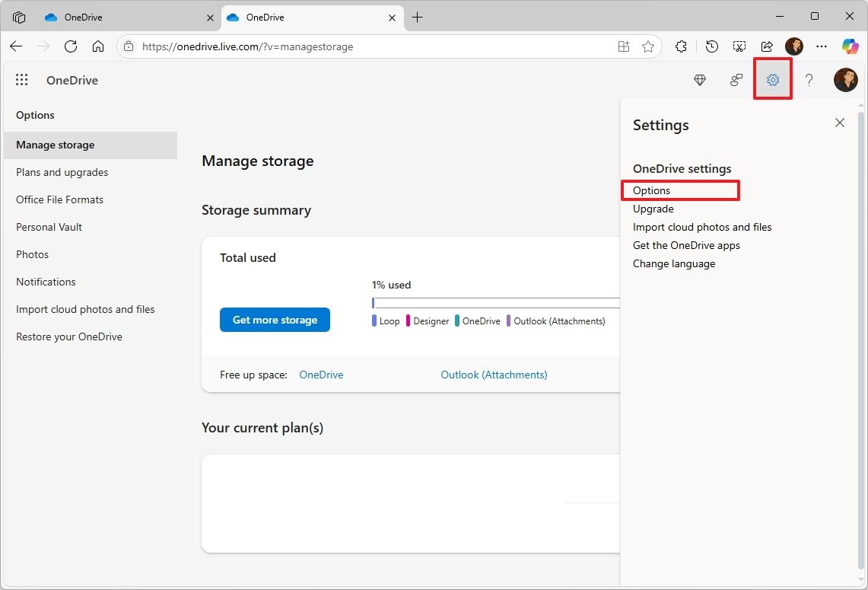Click the Help question mark icon

[x=809, y=80]
